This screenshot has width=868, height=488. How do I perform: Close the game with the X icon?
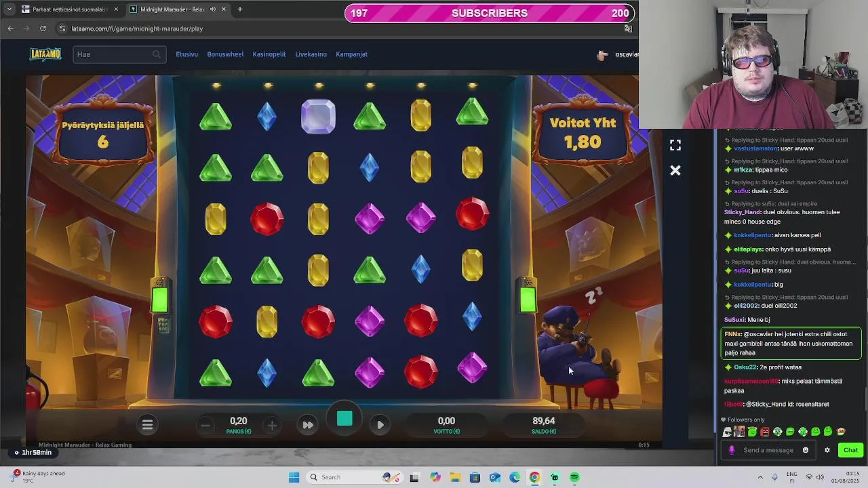click(x=675, y=171)
